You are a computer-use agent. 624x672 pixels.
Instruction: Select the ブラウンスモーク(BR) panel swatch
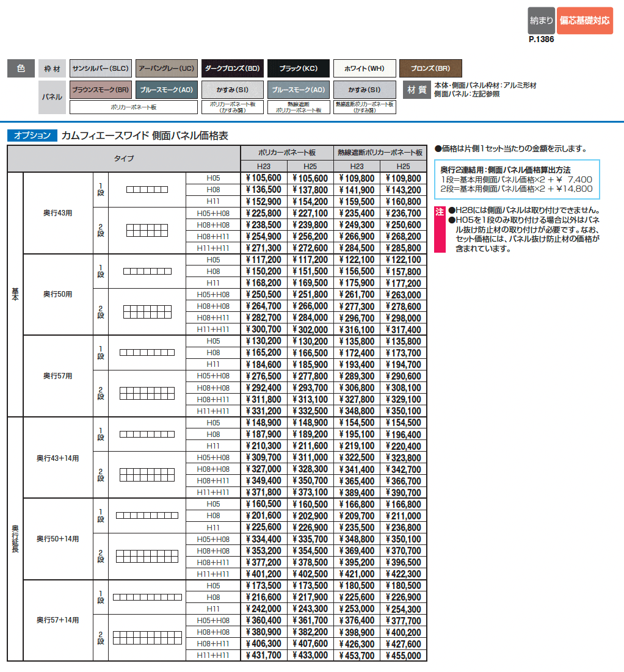(100, 90)
